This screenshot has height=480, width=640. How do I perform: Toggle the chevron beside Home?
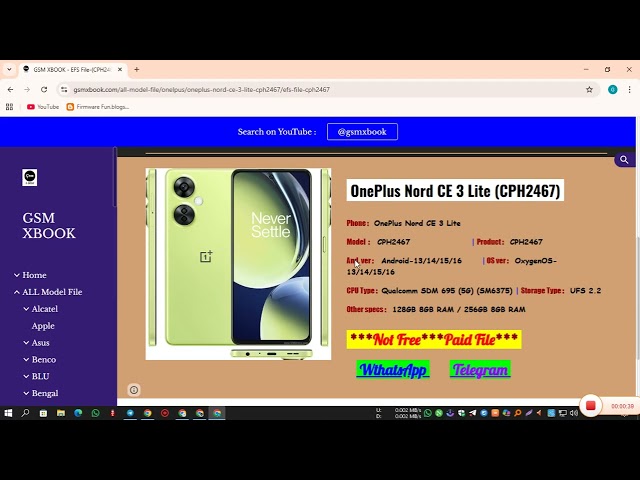pos(17,275)
